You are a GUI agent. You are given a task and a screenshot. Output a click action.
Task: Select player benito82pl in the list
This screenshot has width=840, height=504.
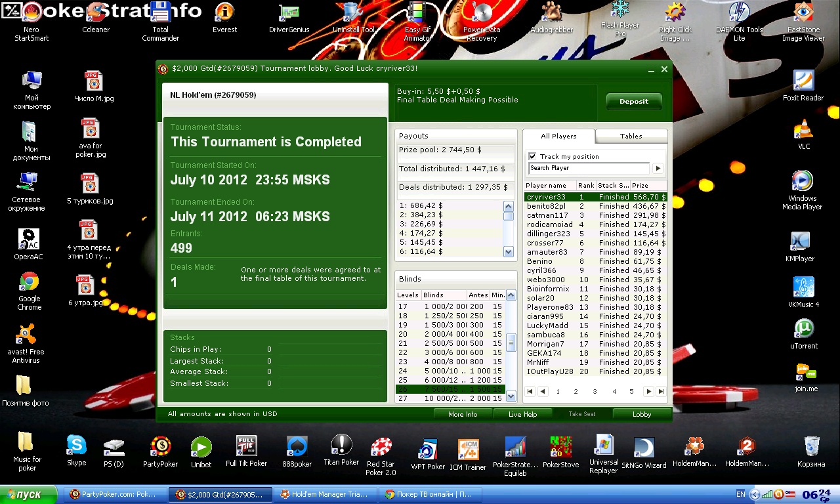(595, 206)
